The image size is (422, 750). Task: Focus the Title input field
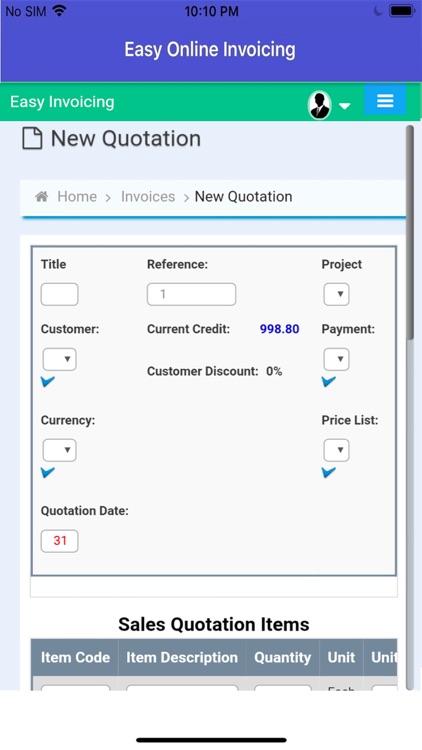(59, 294)
